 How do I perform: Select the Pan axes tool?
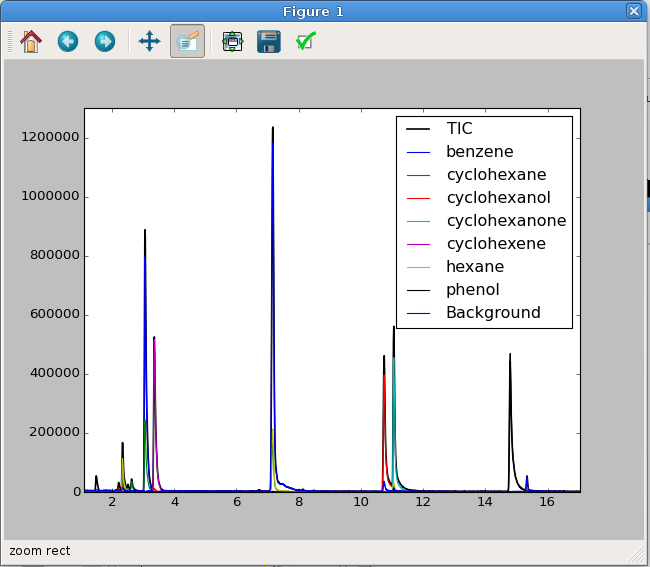(x=149, y=41)
